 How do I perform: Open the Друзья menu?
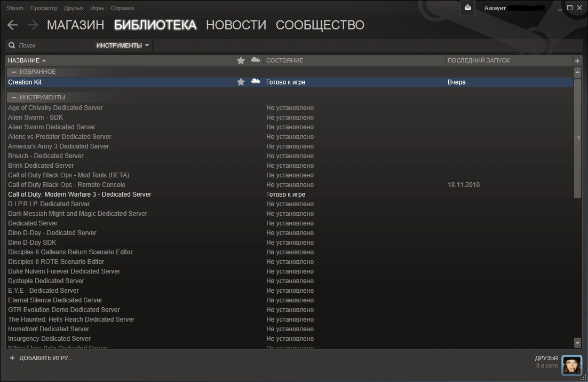(73, 8)
